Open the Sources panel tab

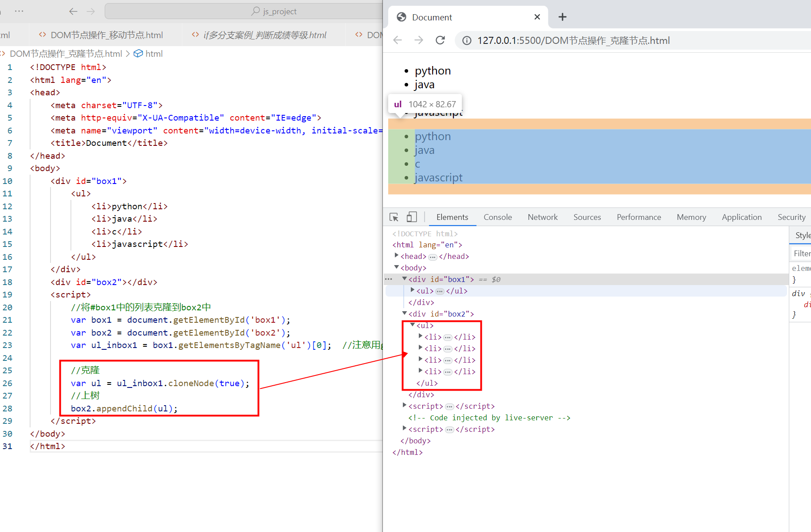(587, 217)
